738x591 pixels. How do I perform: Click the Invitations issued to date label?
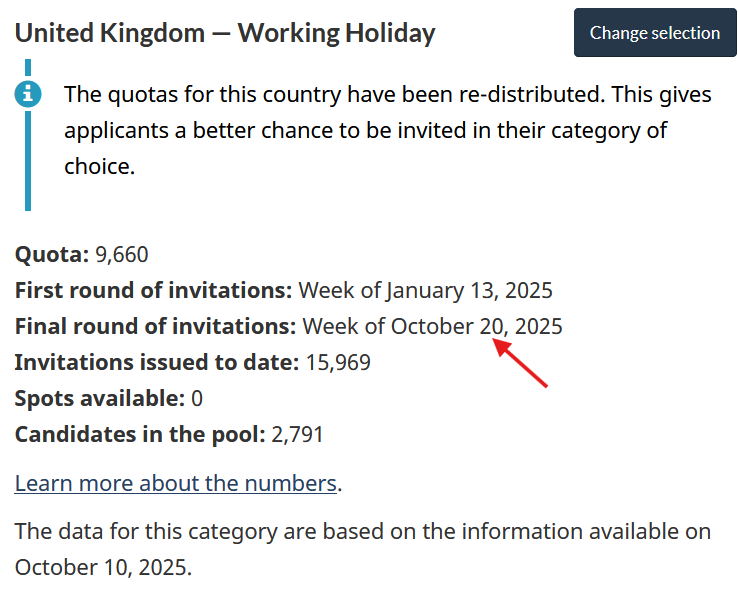click(x=156, y=363)
